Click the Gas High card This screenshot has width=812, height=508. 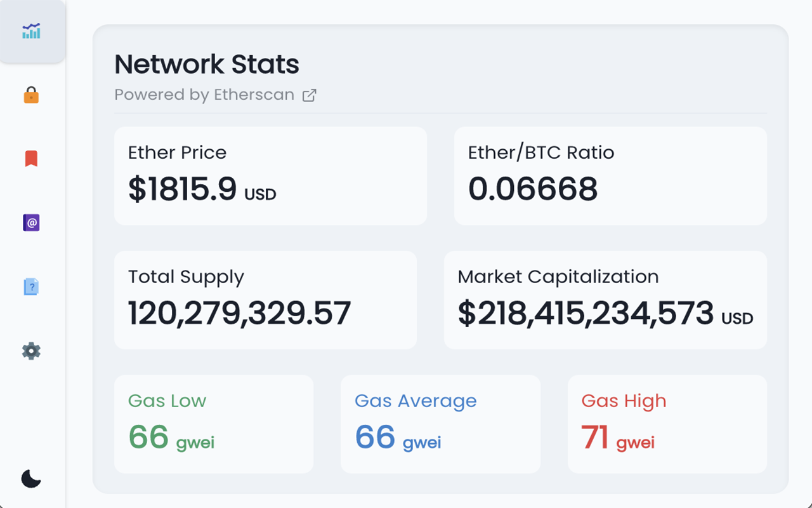pos(667,424)
